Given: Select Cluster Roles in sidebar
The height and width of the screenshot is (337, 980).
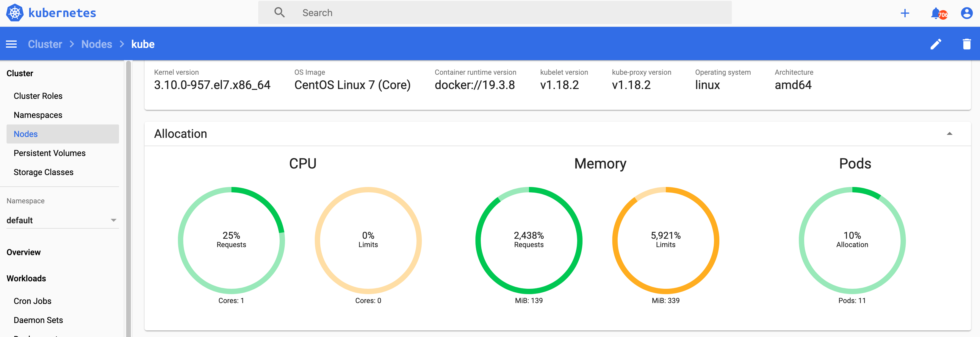Looking at the screenshot, I should click(x=38, y=96).
